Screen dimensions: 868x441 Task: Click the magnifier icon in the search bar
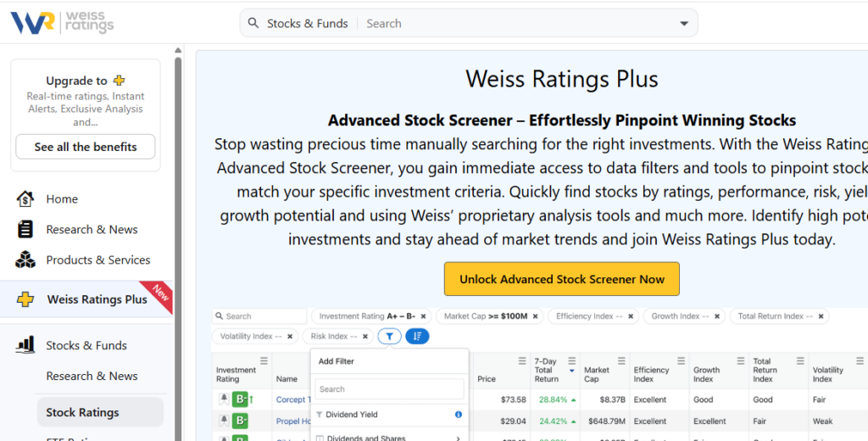[253, 24]
